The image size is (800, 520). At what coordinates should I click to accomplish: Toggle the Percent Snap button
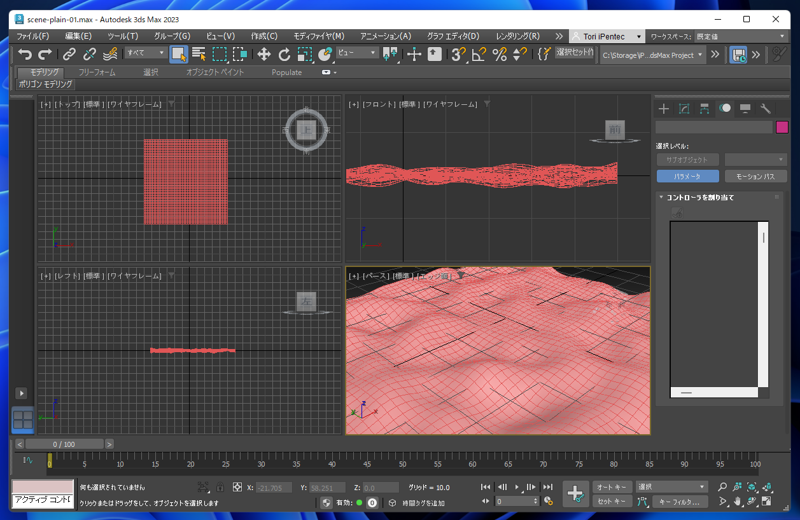[x=499, y=54]
